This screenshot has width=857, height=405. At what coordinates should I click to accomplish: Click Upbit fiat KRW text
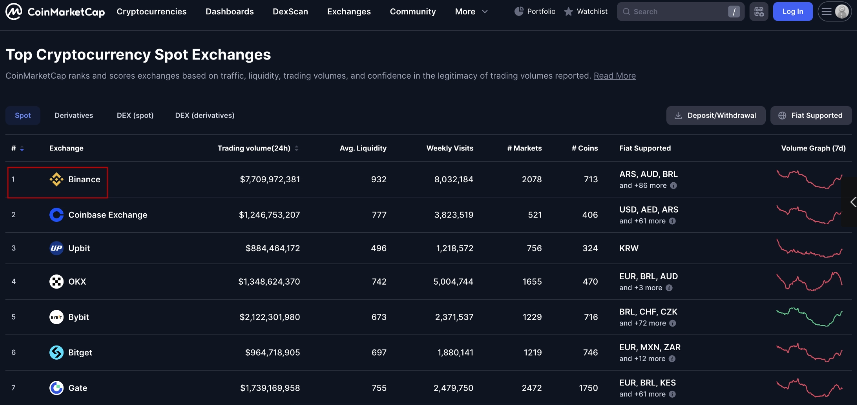tap(629, 248)
